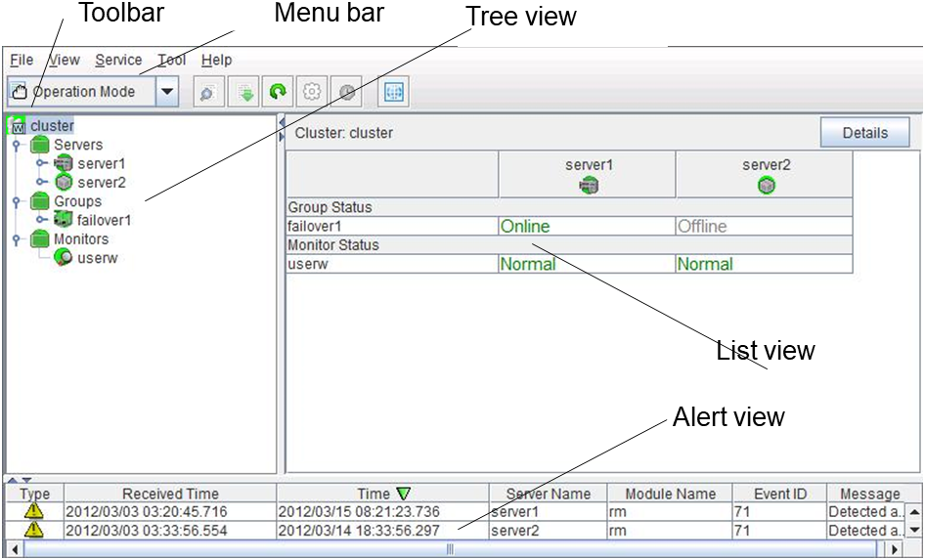Select the cluster root node
This screenshot has width=925, height=560.
tap(51, 125)
